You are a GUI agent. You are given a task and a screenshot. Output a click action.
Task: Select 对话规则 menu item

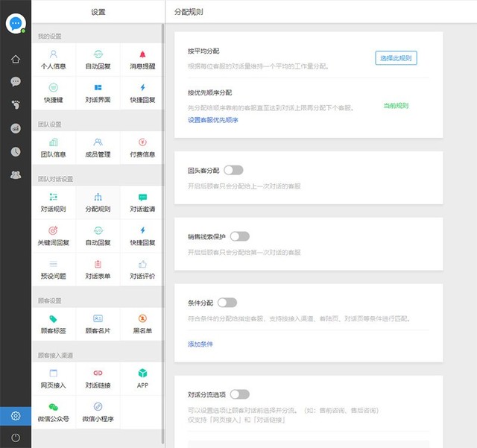(x=53, y=202)
